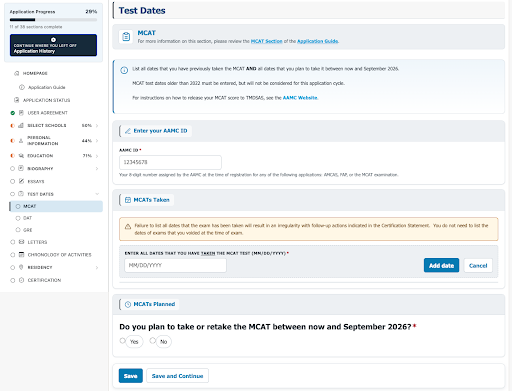Image resolution: width=512 pixels, height=391 pixels.
Task: Click the Application Guide info icon
Action: click(x=22, y=87)
